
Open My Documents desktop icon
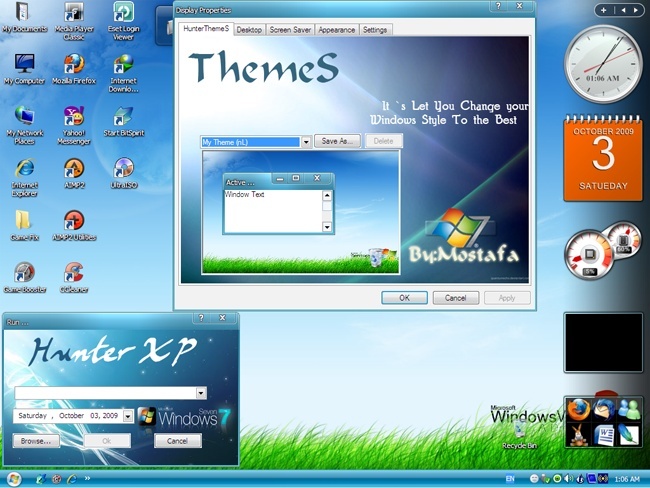pyautogui.click(x=24, y=17)
